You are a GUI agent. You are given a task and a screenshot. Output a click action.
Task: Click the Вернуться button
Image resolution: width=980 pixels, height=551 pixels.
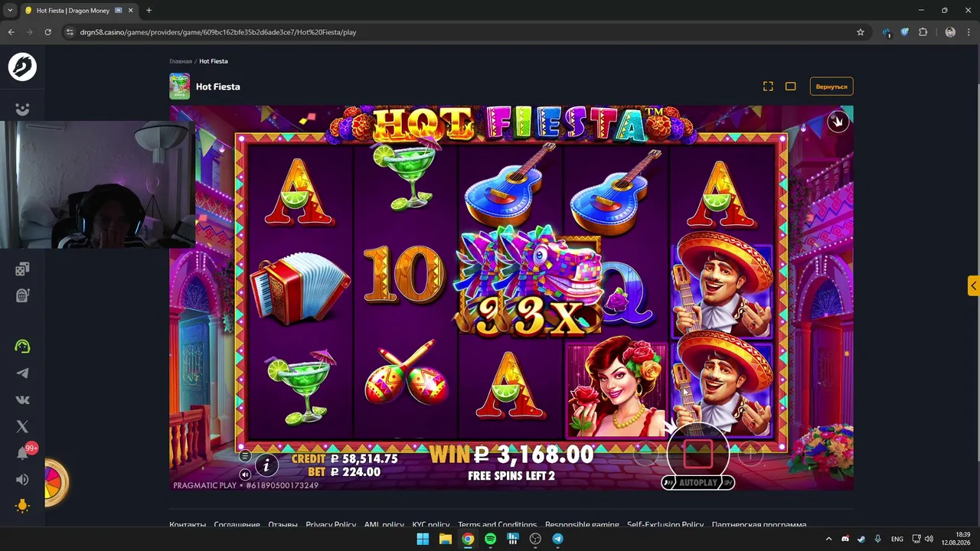[x=831, y=86]
